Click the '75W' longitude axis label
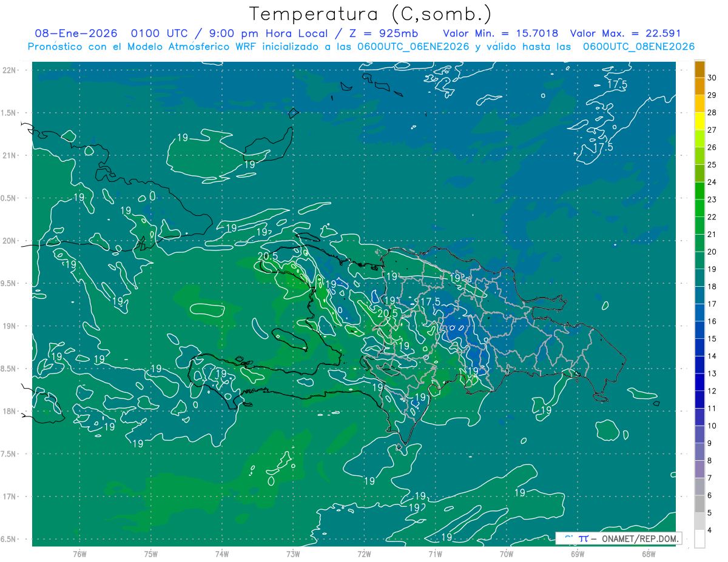Viewport: 728px width, 562px height. [150, 554]
